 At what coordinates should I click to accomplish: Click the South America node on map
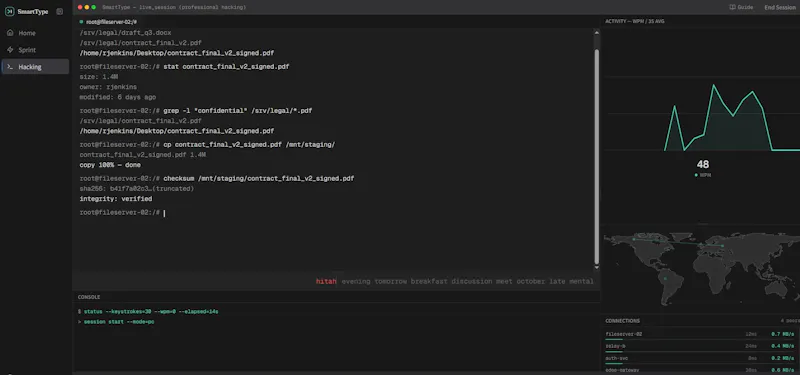[x=664, y=279]
